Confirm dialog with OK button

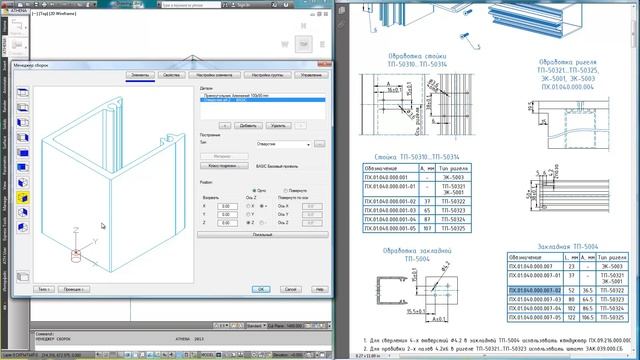pyautogui.click(x=261, y=289)
